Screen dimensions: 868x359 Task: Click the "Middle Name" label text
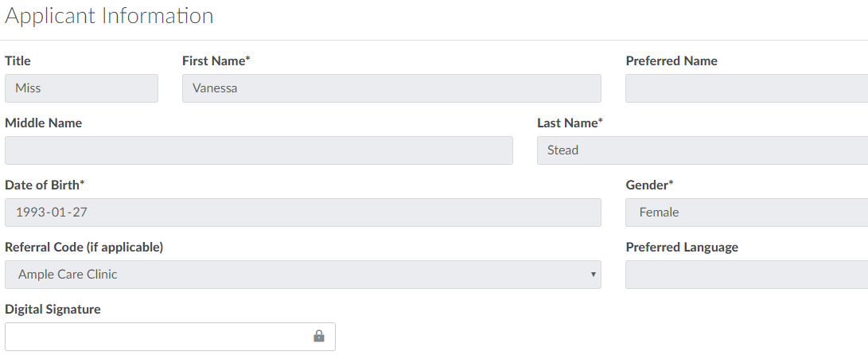[x=43, y=123]
